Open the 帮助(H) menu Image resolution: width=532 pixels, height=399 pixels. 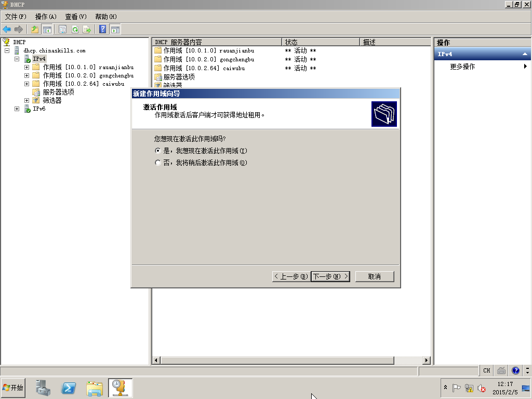106,17
